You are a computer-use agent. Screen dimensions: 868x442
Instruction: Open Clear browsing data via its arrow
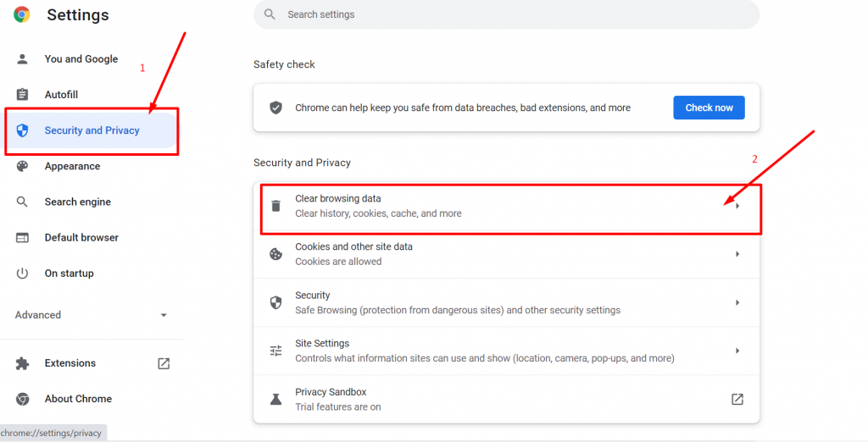point(737,206)
